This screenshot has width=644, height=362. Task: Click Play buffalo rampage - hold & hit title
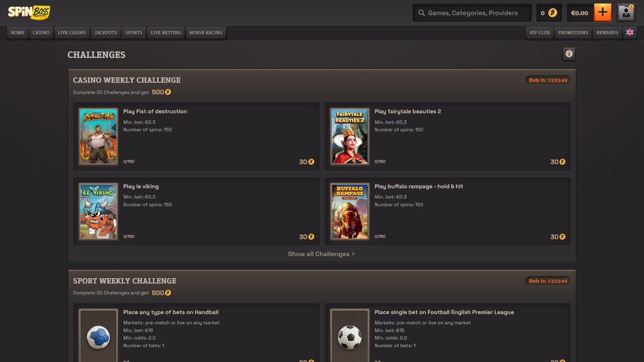pyautogui.click(x=419, y=187)
